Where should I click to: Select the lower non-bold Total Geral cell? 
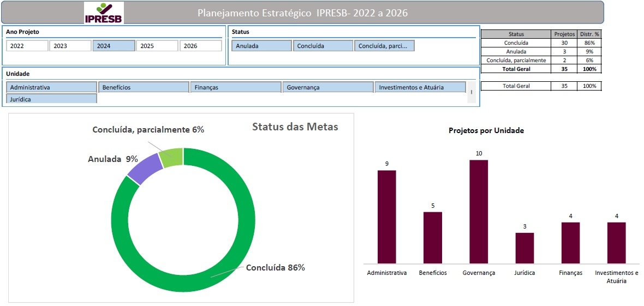pyautogui.click(x=516, y=86)
